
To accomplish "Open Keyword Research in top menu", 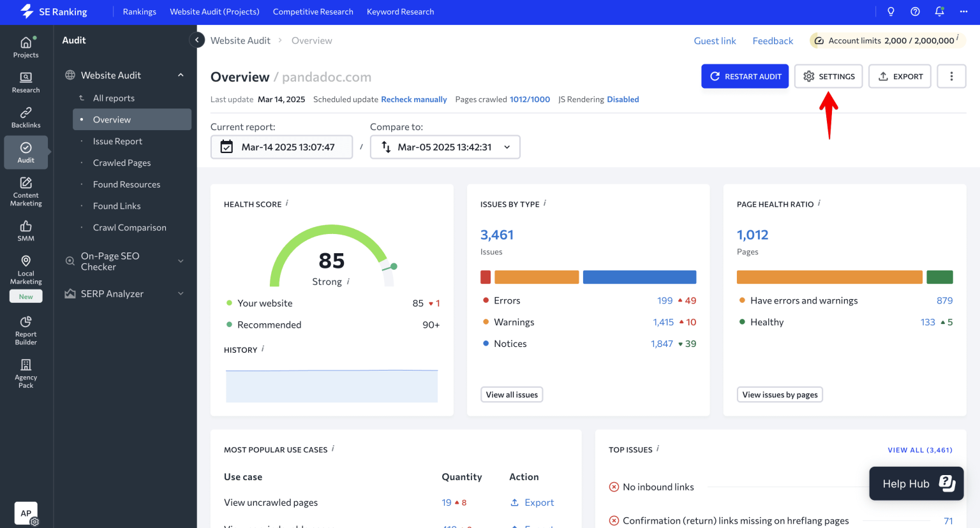I will pos(400,11).
